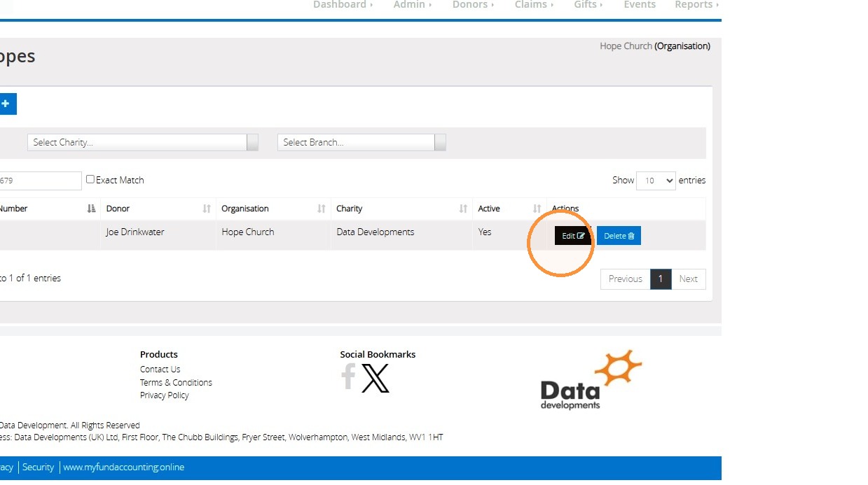Go to the Previous page
Image resolution: width=868 pixels, height=485 pixels.
pos(626,279)
